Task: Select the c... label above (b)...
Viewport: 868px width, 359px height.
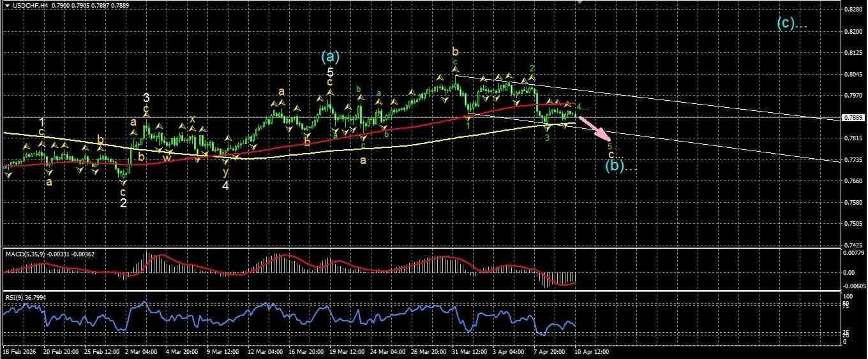Action: [x=615, y=155]
